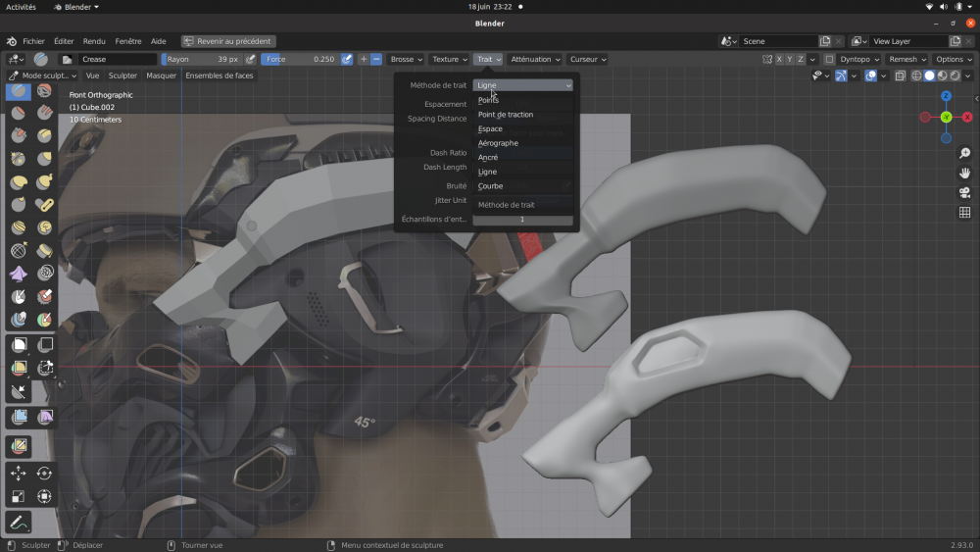
Task: Open the Mode sculpture selector
Action: coord(41,75)
